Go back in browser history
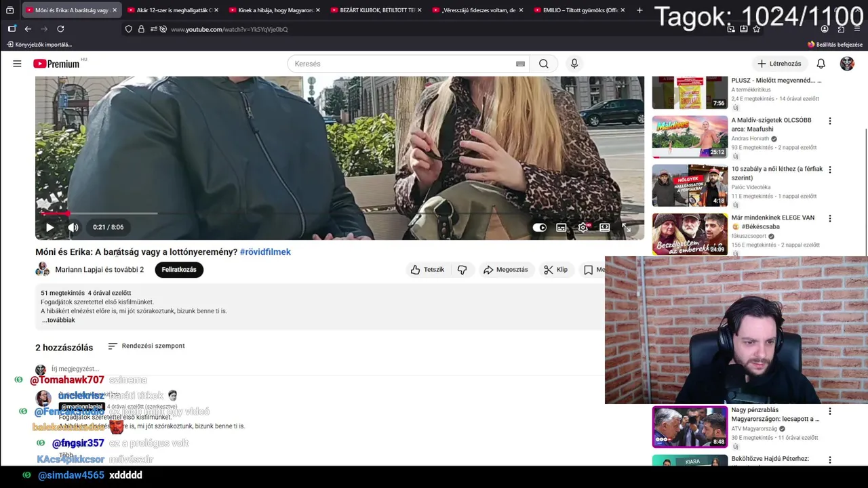Viewport: 868px width, 488px height. [28, 29]
